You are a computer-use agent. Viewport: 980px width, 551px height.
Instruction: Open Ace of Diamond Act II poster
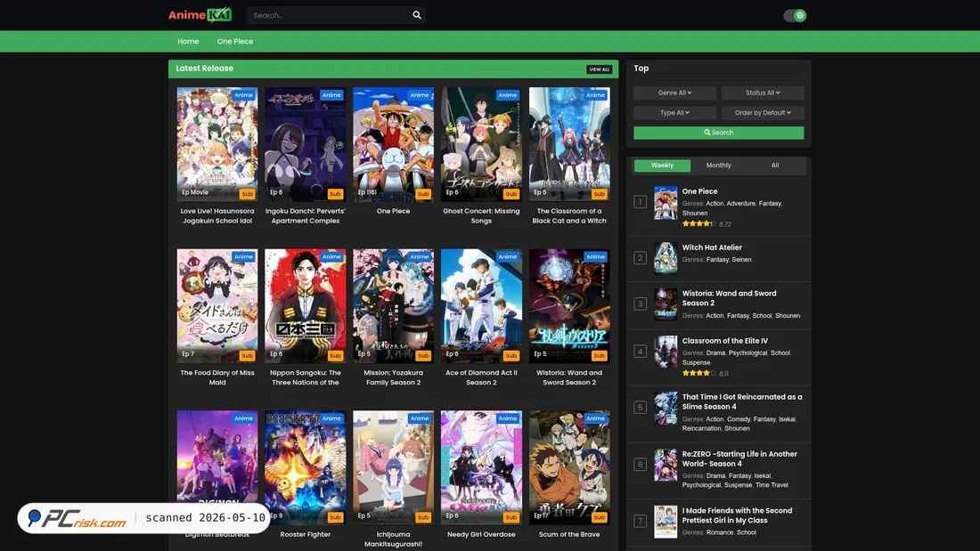click(481, 306)
